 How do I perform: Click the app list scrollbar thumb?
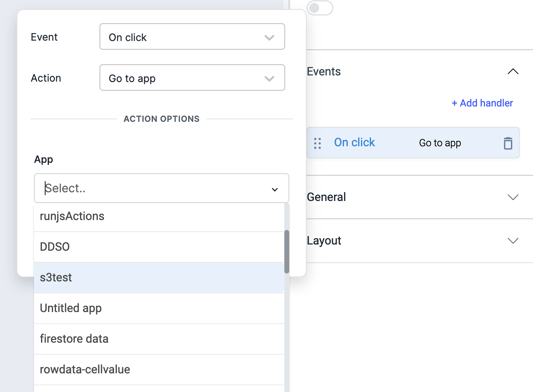click(x=287, y=252)
